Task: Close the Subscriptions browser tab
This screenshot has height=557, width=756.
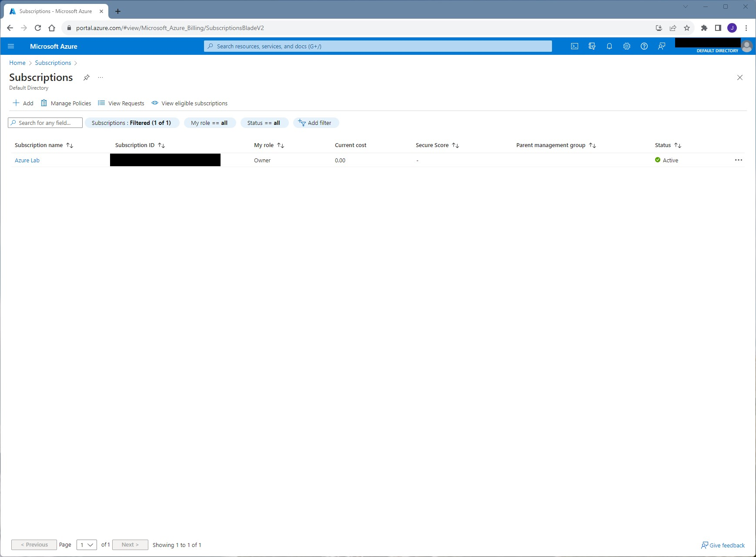Action: point(101,11)
